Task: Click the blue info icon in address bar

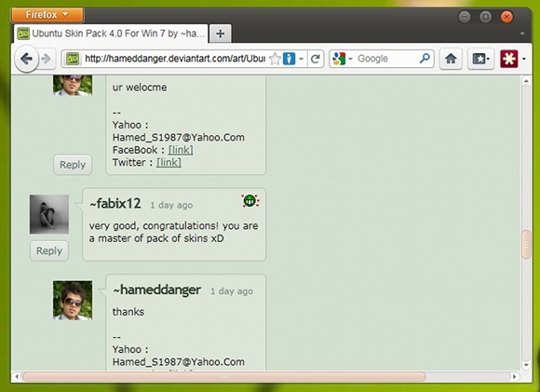Action: coord(289,59)
